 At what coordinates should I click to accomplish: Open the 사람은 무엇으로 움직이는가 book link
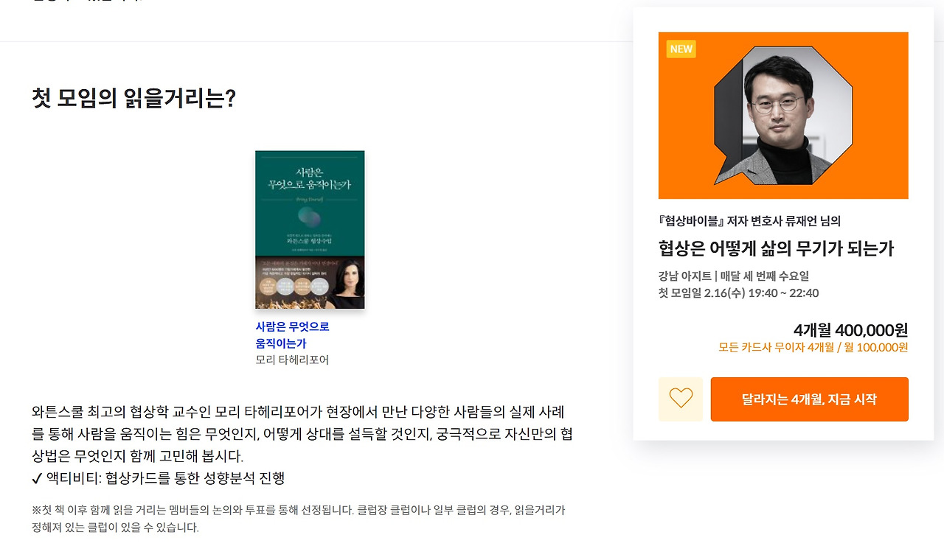pos(293,335)
